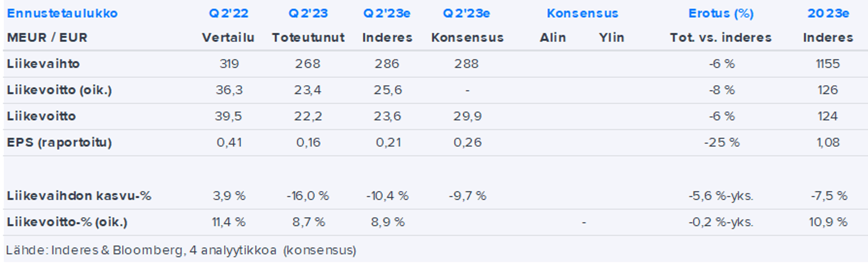Select the Alin subheader
The height and width of the screenshot is (264, 868).
(553, 37)
